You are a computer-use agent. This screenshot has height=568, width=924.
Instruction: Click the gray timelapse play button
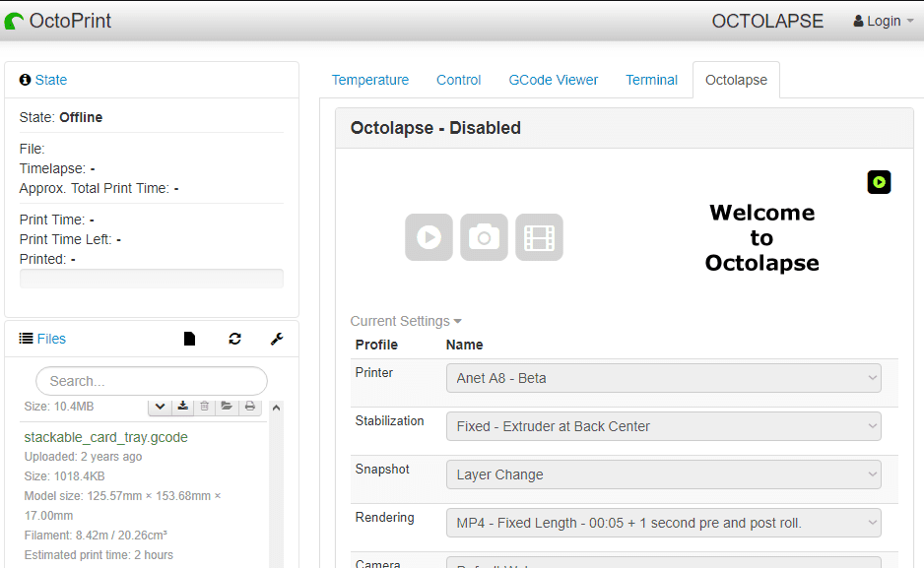point(429,237)
